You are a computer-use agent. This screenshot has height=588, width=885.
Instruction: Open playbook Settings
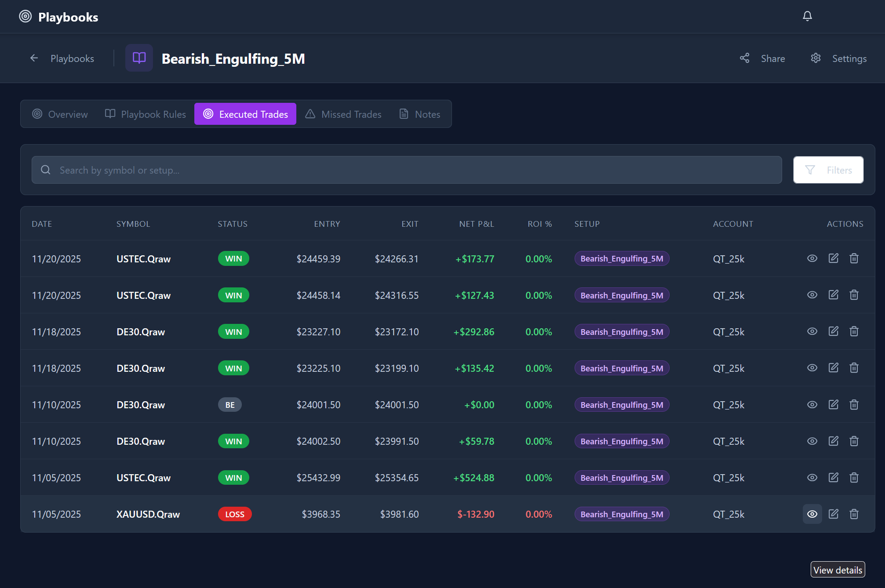839,58
